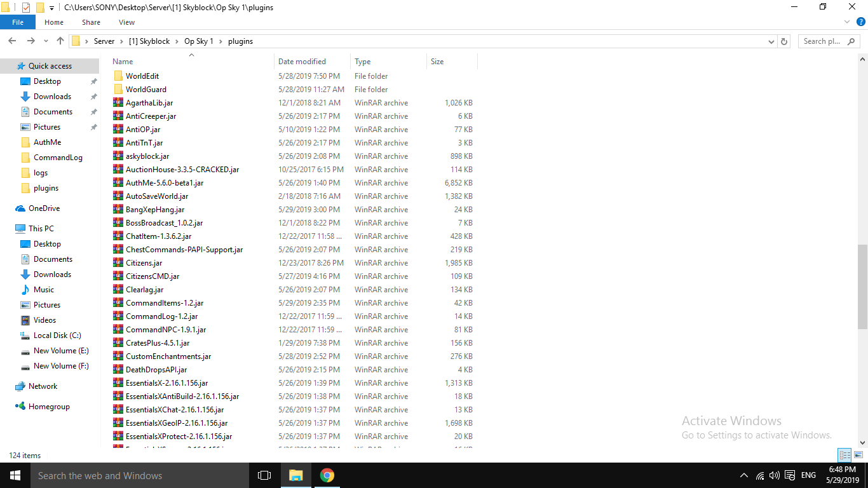Select OneDrive in the navigation pane

tap(44, 208)
